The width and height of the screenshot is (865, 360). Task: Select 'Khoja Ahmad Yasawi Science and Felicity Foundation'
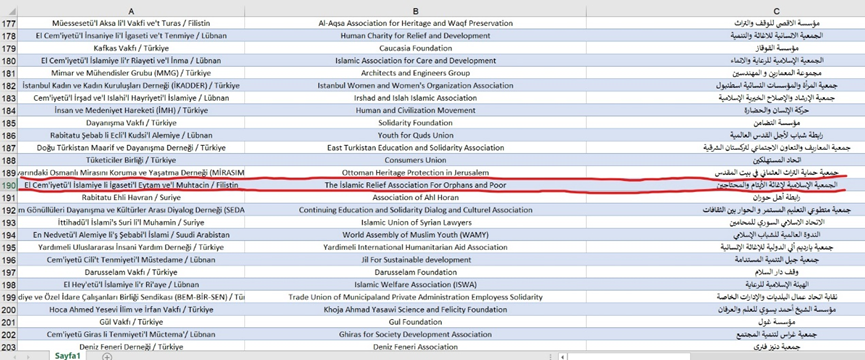[415, 310]
